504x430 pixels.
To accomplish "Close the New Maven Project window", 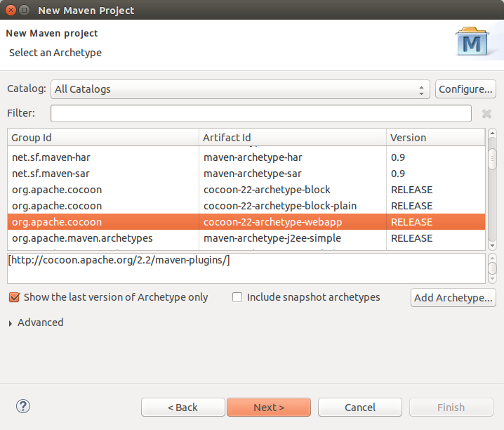I will point(11,11).
